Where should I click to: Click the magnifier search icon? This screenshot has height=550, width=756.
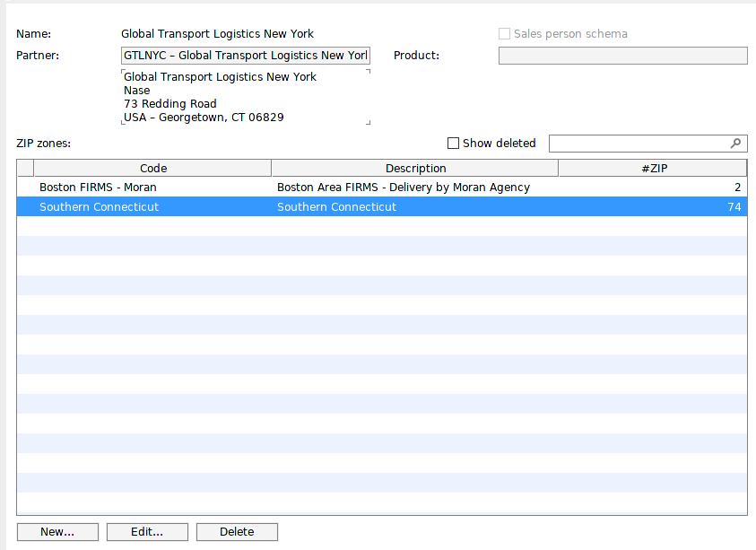coord(735,144)
